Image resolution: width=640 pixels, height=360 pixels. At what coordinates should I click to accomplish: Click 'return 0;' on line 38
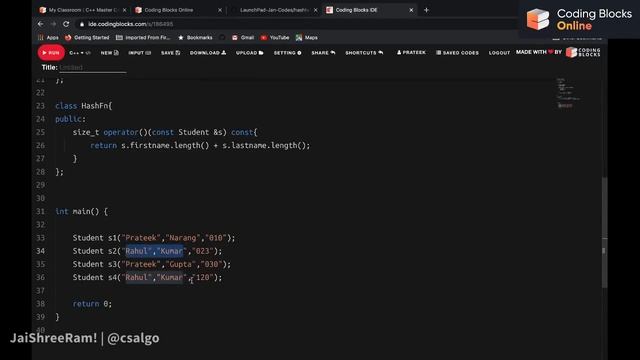pos(92,304)
